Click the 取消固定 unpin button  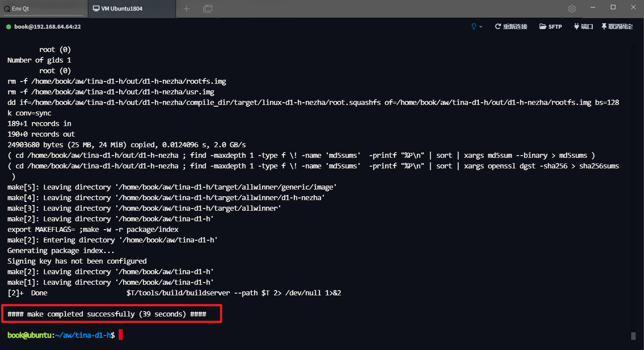pyautogui.click(x=617, y=26)
